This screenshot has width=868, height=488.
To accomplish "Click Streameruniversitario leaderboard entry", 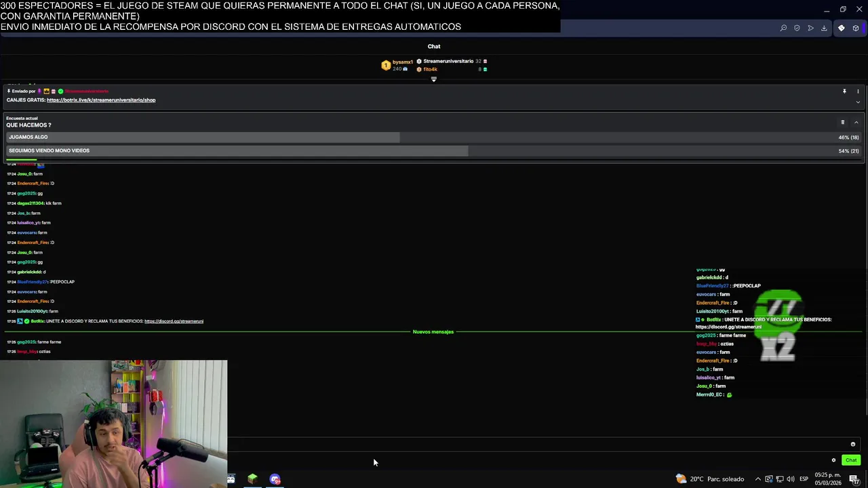I will tap(448, 61).
